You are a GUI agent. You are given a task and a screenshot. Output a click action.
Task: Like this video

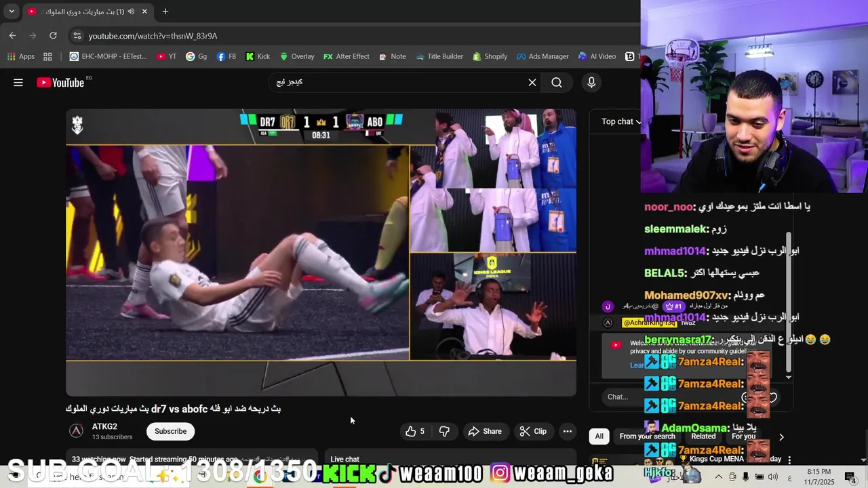click(x=414, y=431)
